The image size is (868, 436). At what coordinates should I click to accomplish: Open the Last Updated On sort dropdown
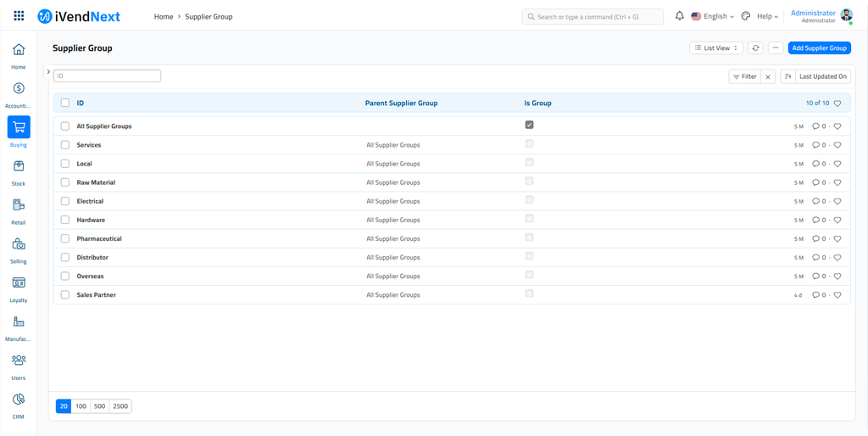(823, 77)
